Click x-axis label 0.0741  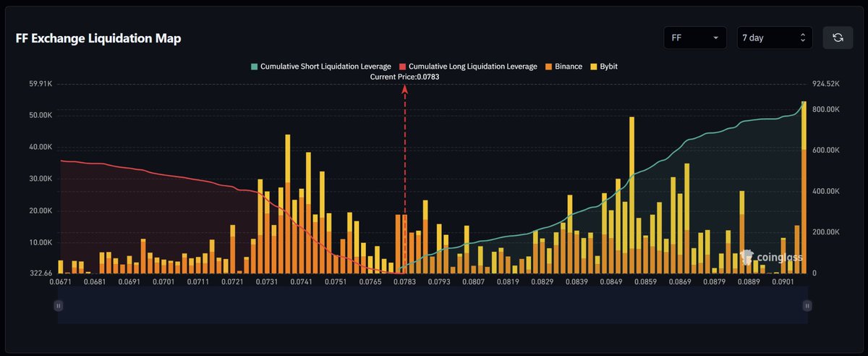(x=302, y=281)
